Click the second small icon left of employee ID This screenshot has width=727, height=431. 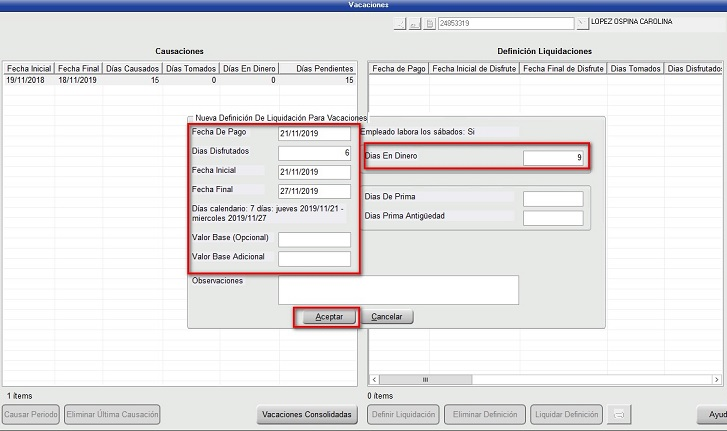tap(415, 23)
